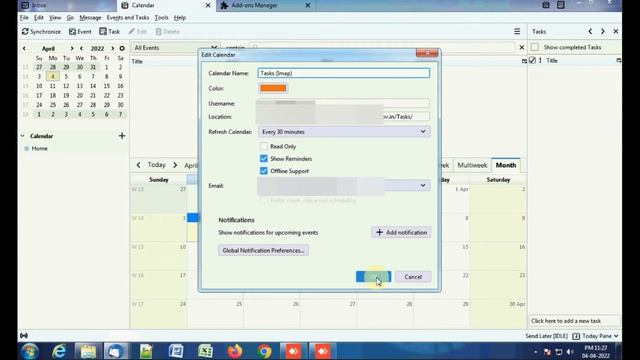This screenshot has height=360, width=640.
Task: Click to add a new task field
Action: [574, 321]
